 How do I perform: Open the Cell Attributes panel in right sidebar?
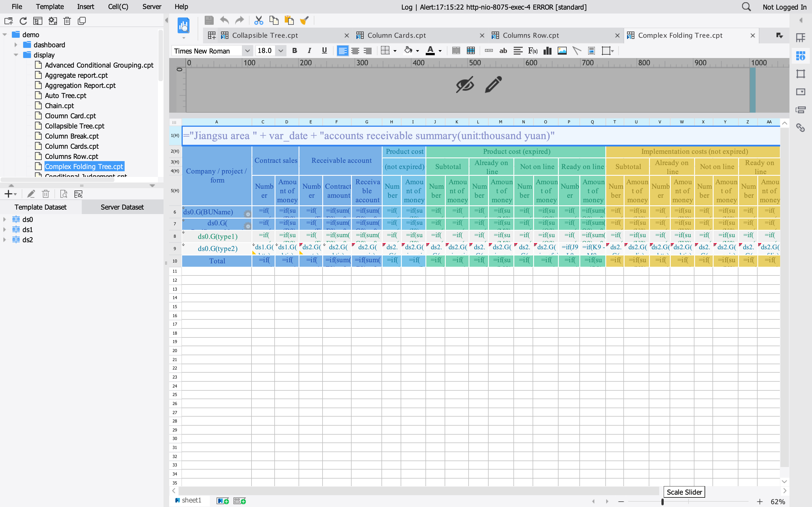coord(801,56)
